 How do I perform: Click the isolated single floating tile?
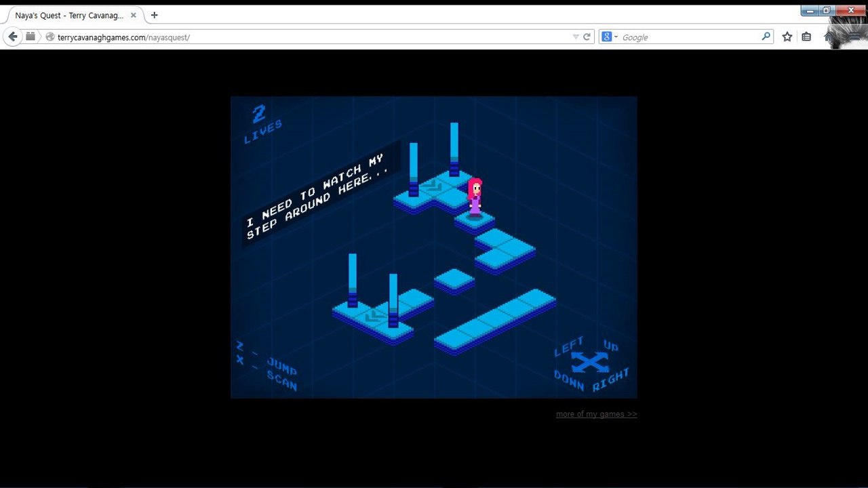pyautogui.click(x=454, y=281)
